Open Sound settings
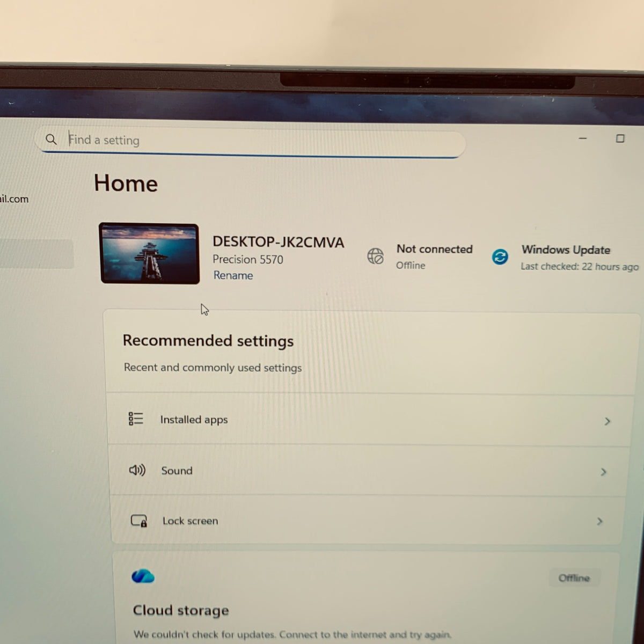This screenshot has height=644, width=644. (x=369, y=471)
